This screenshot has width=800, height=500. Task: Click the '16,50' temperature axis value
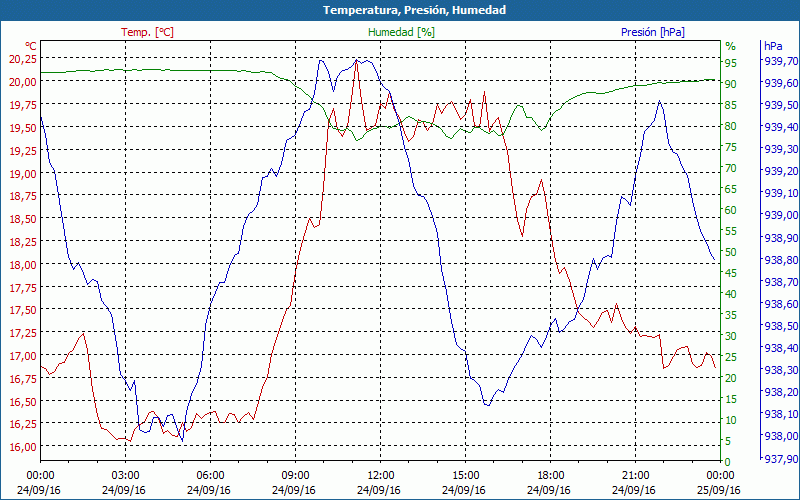pos(23,402)
